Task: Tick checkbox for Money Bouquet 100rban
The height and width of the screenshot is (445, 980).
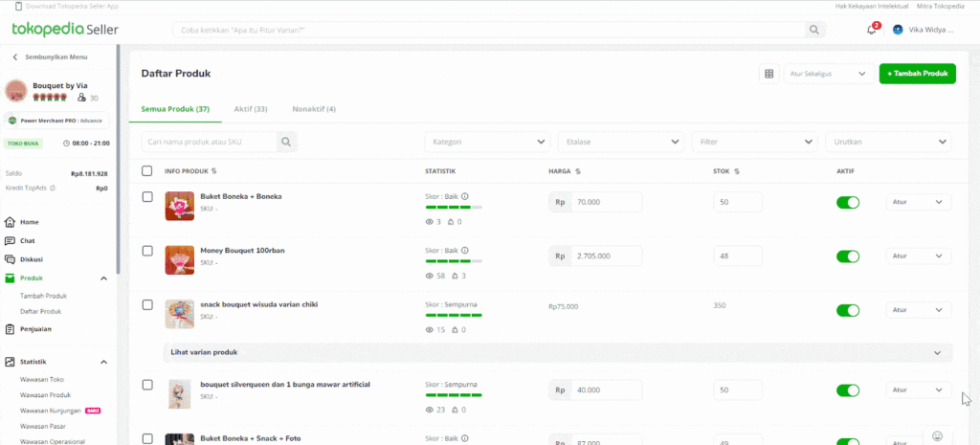Action: click(x=147, y=251)
